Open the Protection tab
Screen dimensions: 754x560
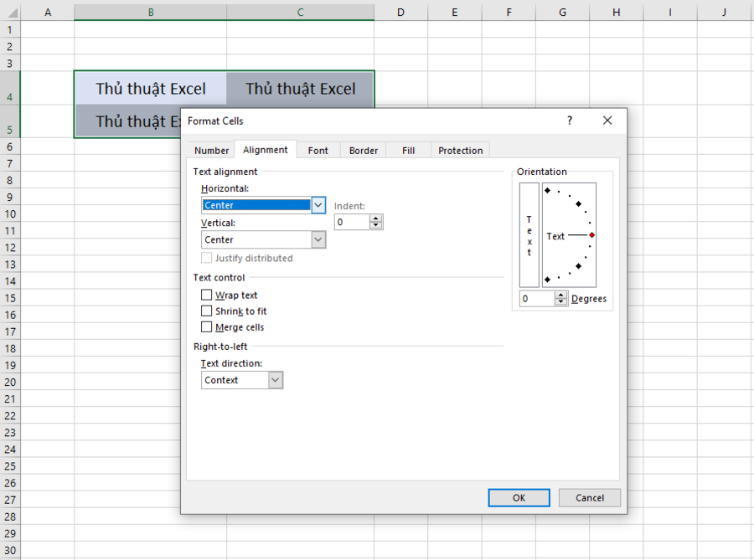(460, 151)
